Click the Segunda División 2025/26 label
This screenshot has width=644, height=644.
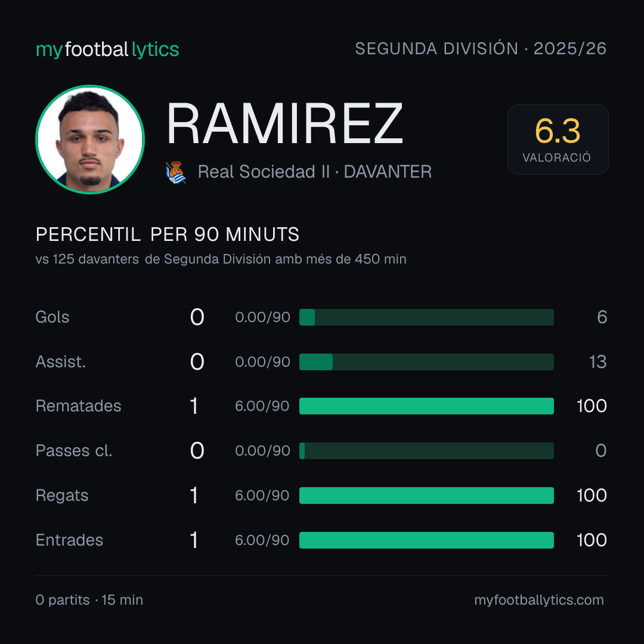481,48
